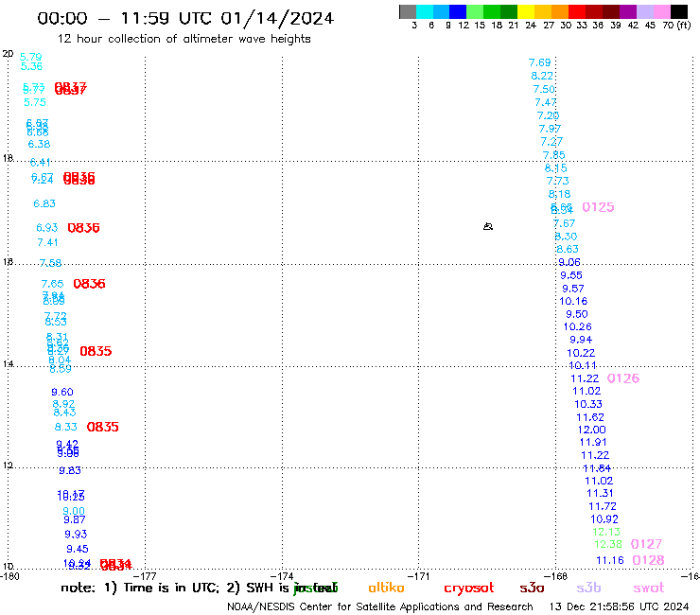Click the subtitle '12 hour collection of altimeter wave heights'

184,39
